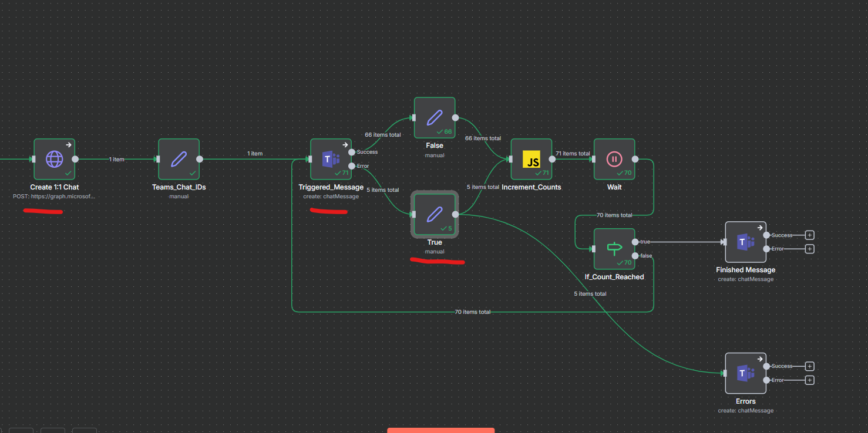Open the False edit node pencil icon
The width and height of the screenshot is (868, 433).
435,117
